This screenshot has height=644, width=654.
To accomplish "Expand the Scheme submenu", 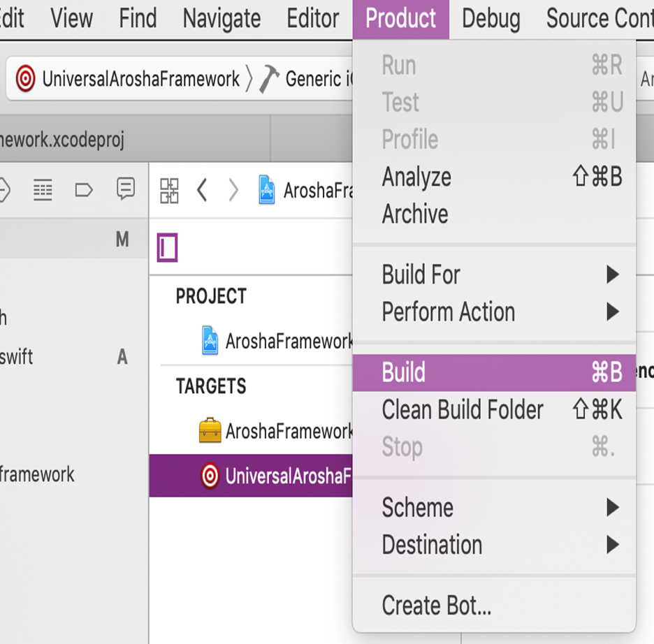I will [494, 507].
